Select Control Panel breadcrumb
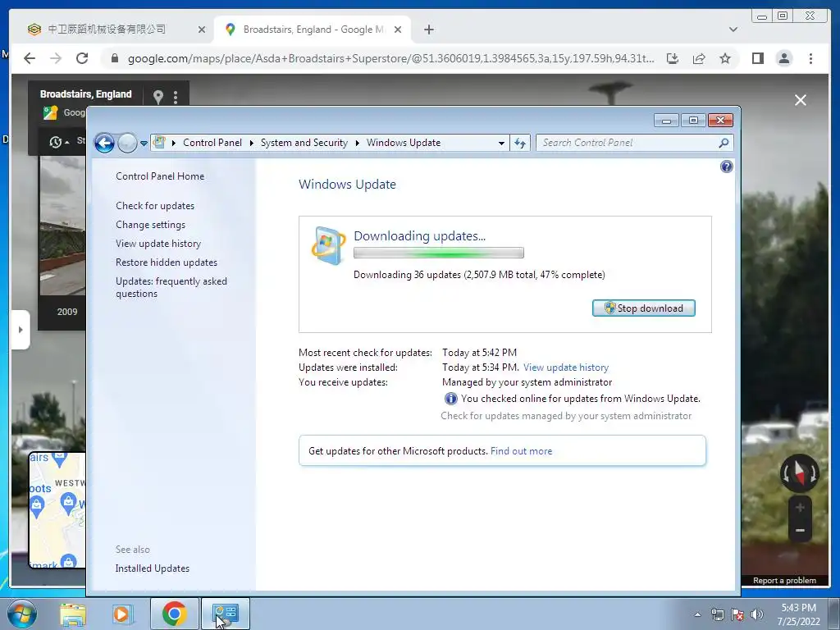Image resolution: width=840 pixels, height=630 pixels. (212, 143)
